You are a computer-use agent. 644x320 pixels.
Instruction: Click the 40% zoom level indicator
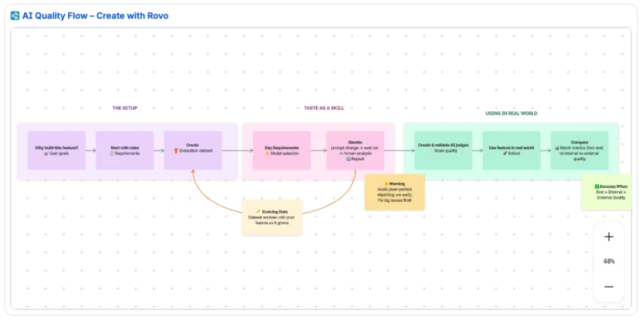[609, 261]
